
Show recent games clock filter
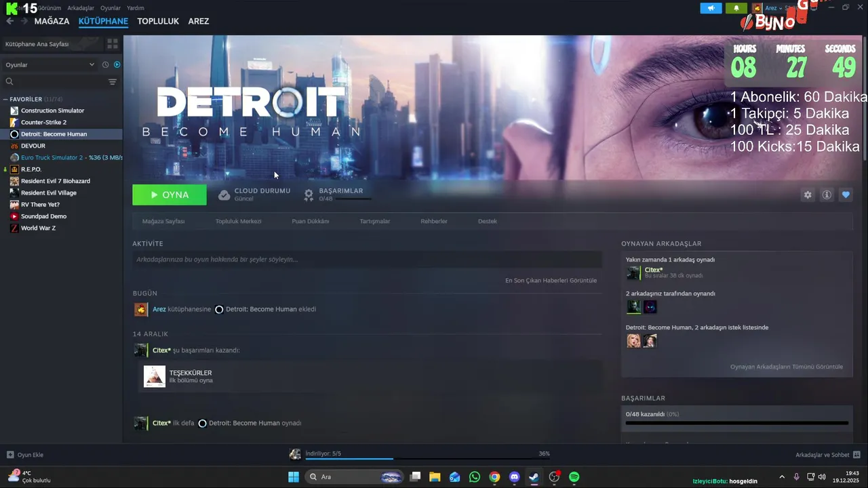[105, 64]
